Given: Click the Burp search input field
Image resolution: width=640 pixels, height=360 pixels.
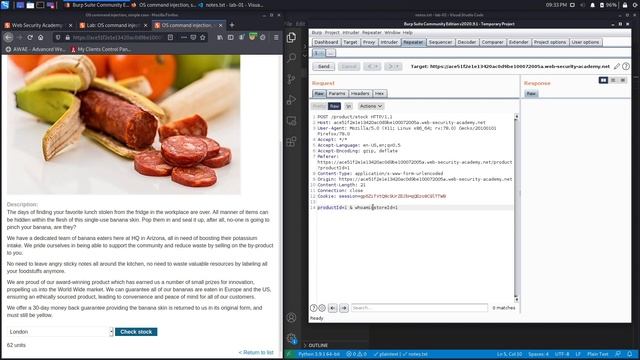Looking at the screenshot, I should pos(419,308).
